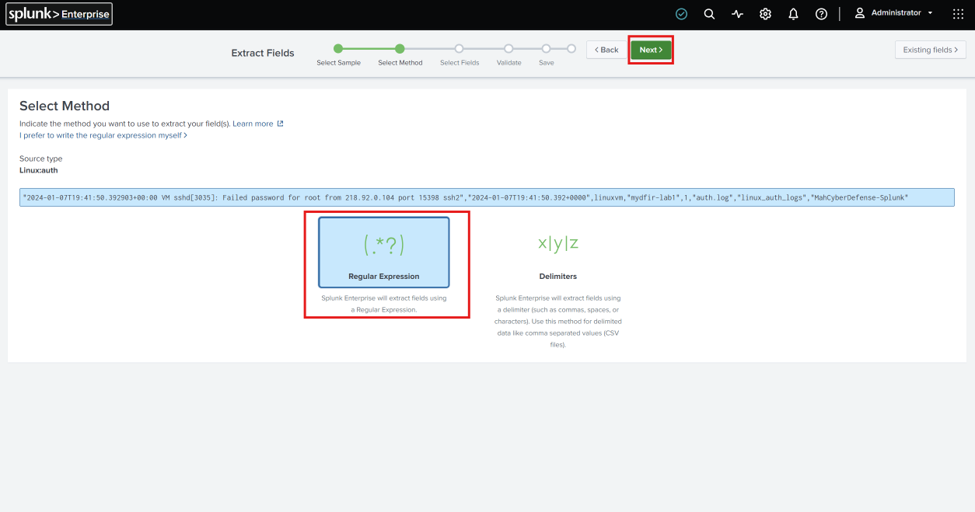Check the health status checkmark icon
The image size is (975, 512).
682,14
